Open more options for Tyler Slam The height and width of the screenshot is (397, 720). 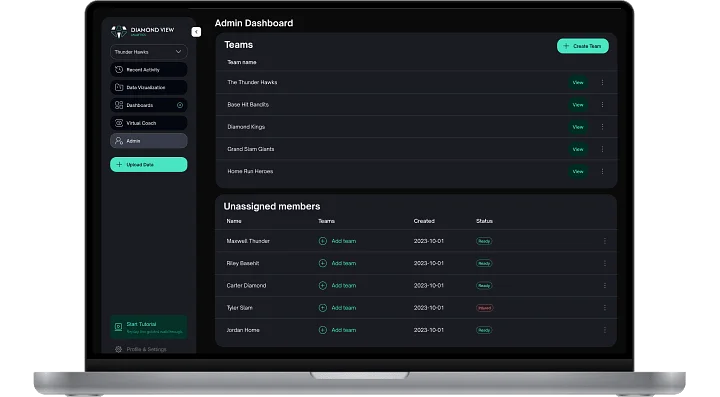click(x=605, y=308)
